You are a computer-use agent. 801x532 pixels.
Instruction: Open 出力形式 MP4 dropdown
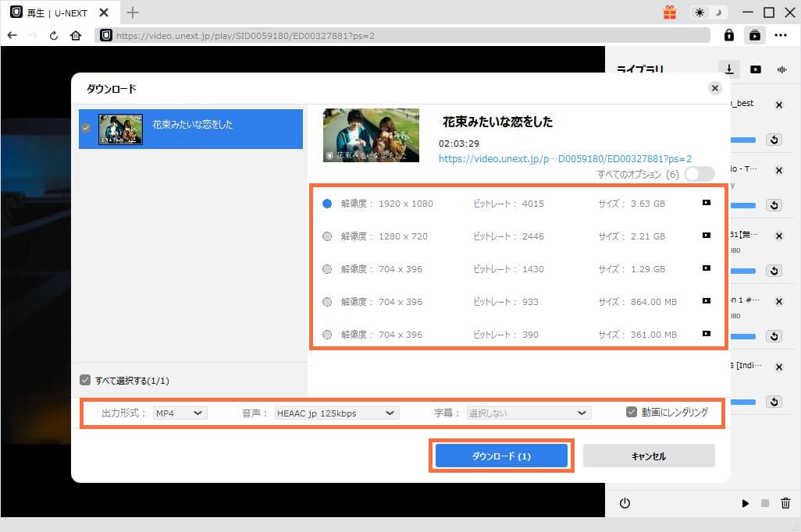click(180, 413)
